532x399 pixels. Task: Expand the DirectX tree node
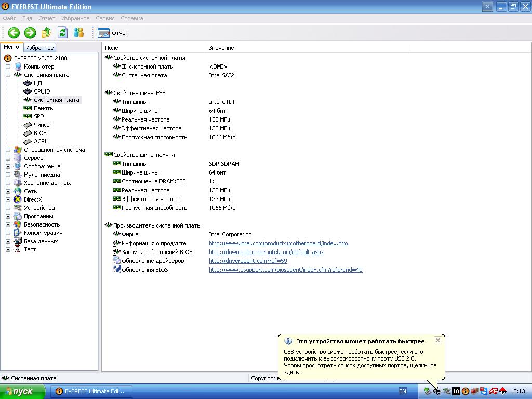[x=8, y=200]
